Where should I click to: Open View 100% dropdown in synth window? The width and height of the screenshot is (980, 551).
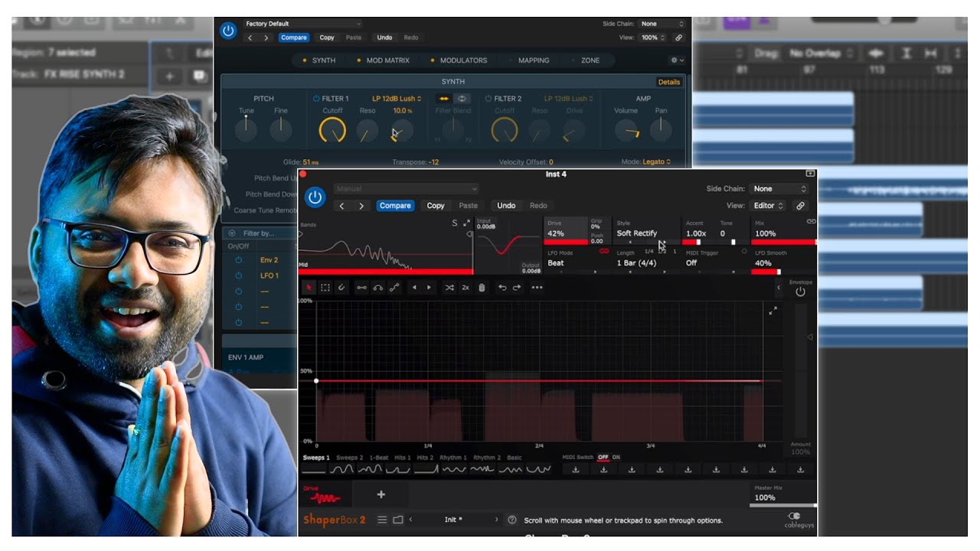(x=652, y=37)
